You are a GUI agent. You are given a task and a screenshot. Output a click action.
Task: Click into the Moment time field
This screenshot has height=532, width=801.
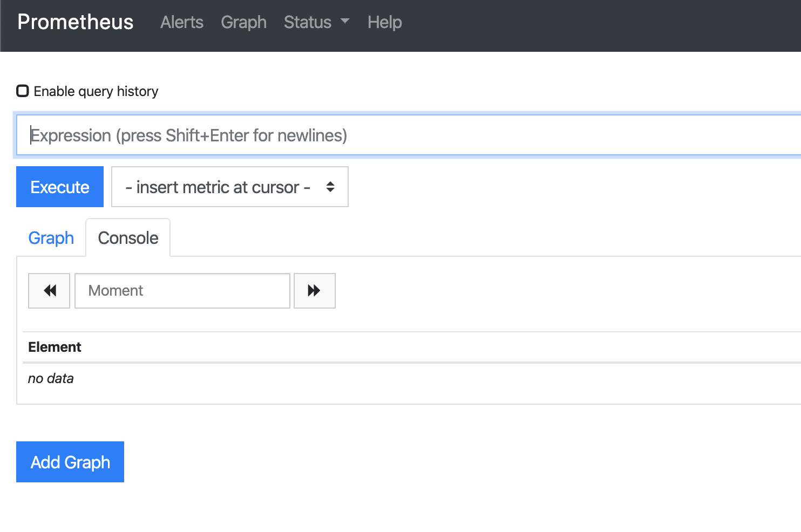tap(182, 291)
